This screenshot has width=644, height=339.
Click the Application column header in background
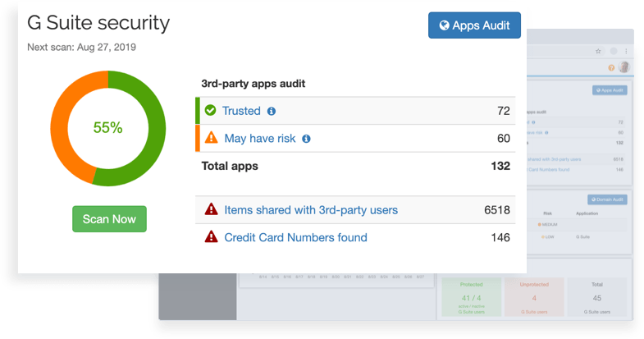[587, 213]
